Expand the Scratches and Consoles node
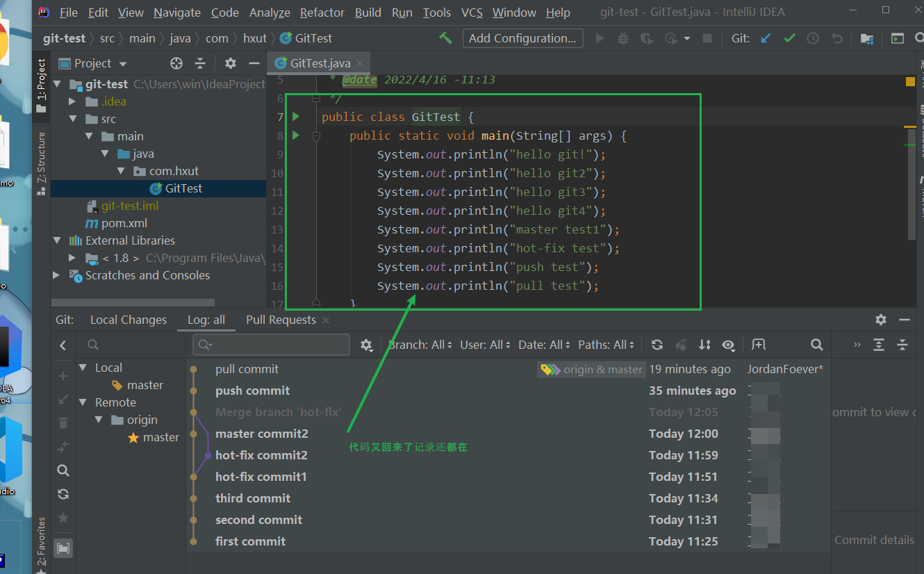This screenshot has width=924, height=574. pyautogui.click(x=57, y=275)
